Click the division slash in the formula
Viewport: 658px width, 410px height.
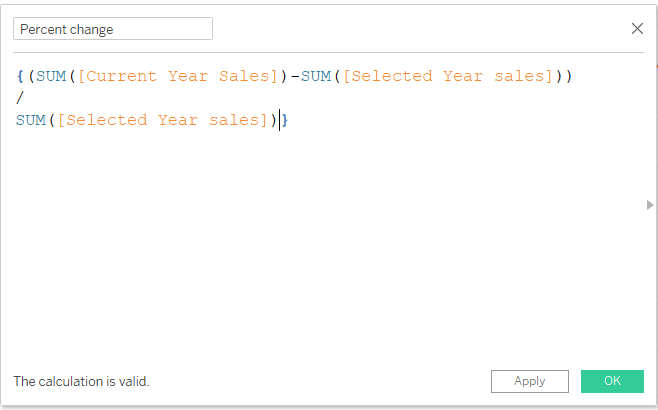[20, 98]
